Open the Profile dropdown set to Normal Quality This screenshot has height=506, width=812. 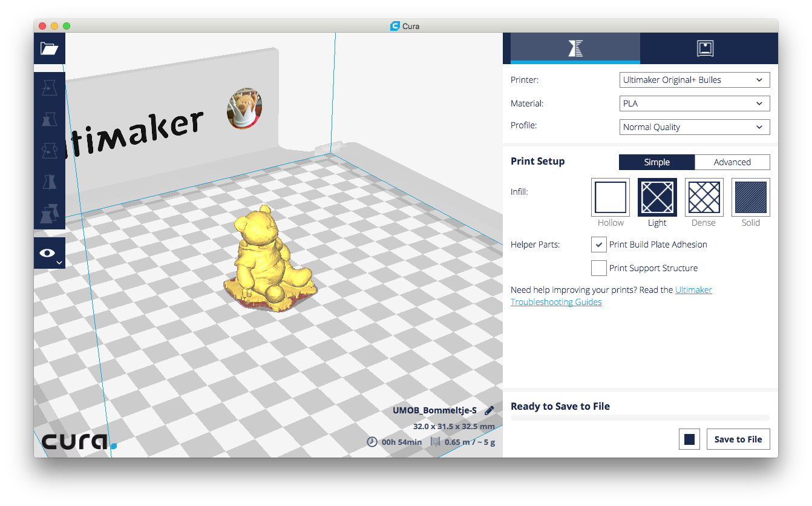point(695,127)
